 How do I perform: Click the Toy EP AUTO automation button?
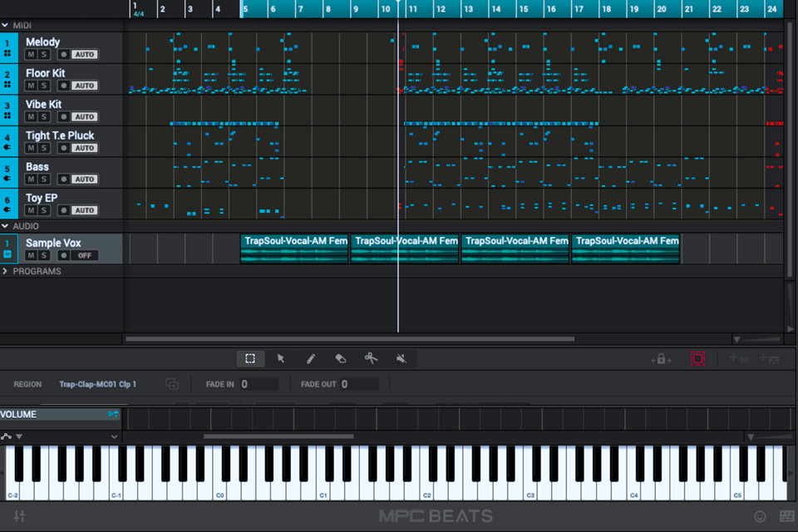tap(85, 210)
